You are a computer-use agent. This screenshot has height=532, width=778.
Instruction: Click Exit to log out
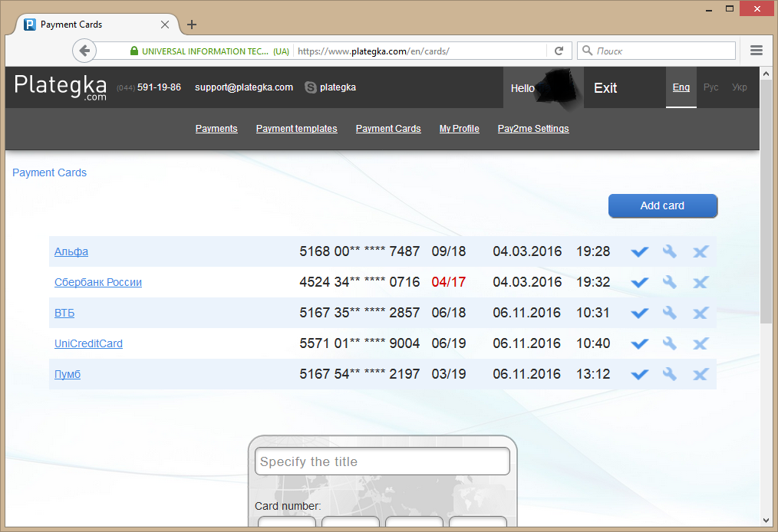tap(605, 88)
